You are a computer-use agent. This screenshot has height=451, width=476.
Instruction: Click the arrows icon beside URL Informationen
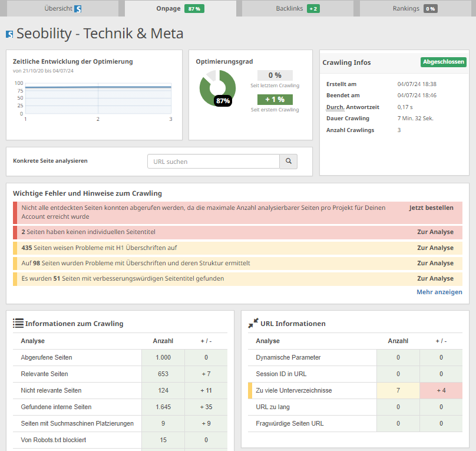pos(253,323)
